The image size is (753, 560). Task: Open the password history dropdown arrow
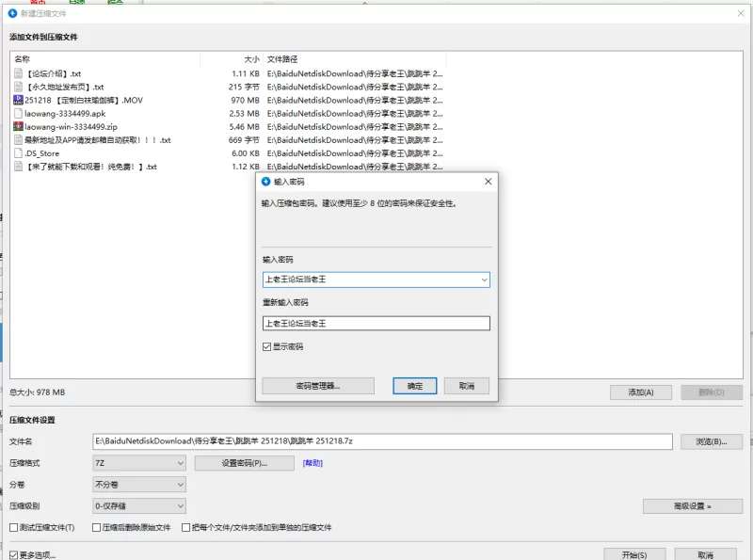click(484, 280)
